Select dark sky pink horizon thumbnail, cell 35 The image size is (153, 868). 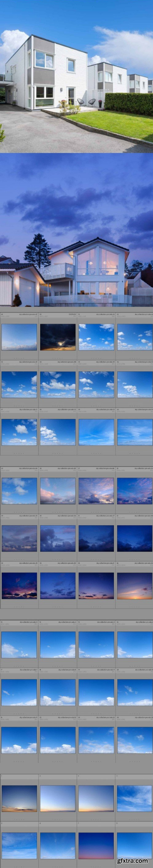[x=96, y=586]
